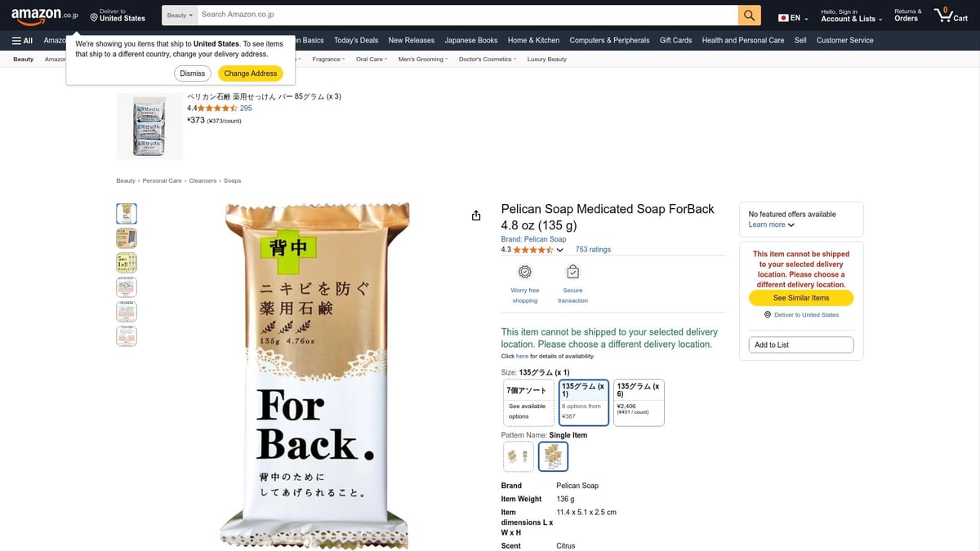The width and height of the screenshot is (980, 551).
Task: Open the Today's Deals nav item
Action: pos(356,40)
